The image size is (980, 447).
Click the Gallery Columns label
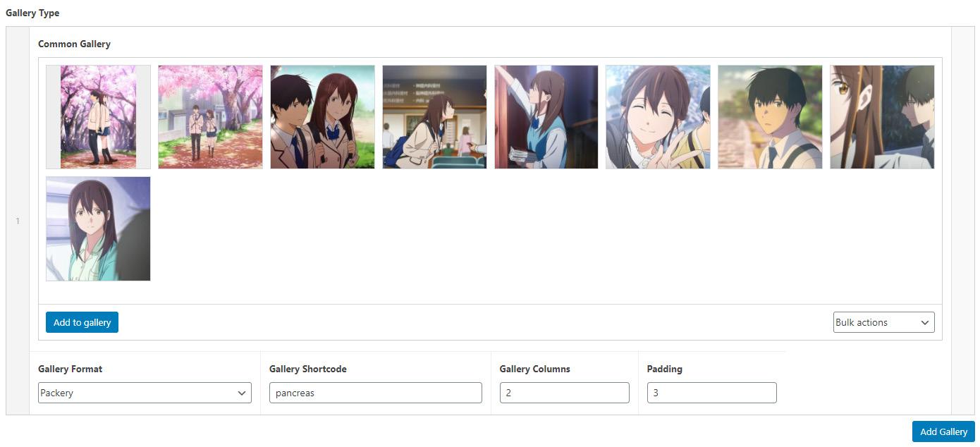(x=534, y=369)
